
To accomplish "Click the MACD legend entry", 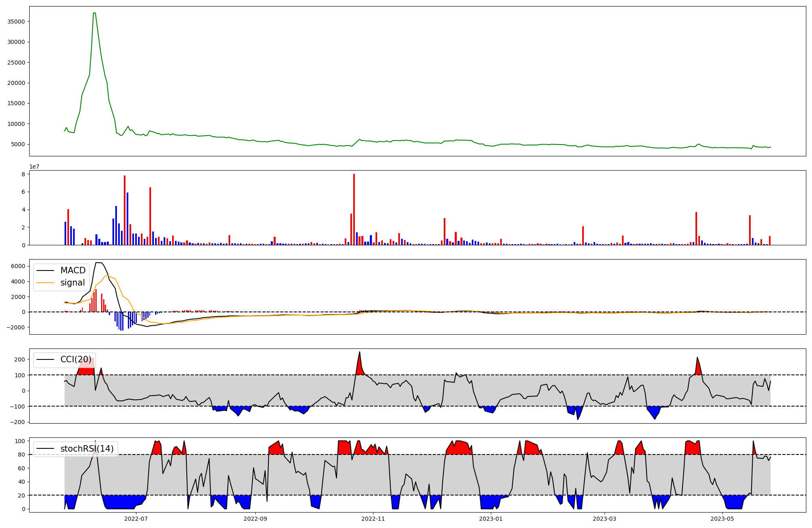I will (73, 270).
